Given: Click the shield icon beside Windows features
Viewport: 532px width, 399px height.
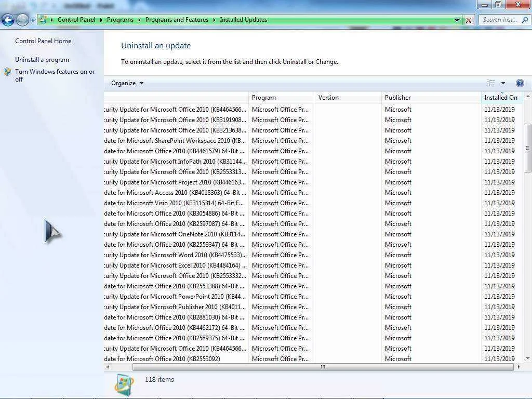Looking at the screenshot, I should coord(7,72).
